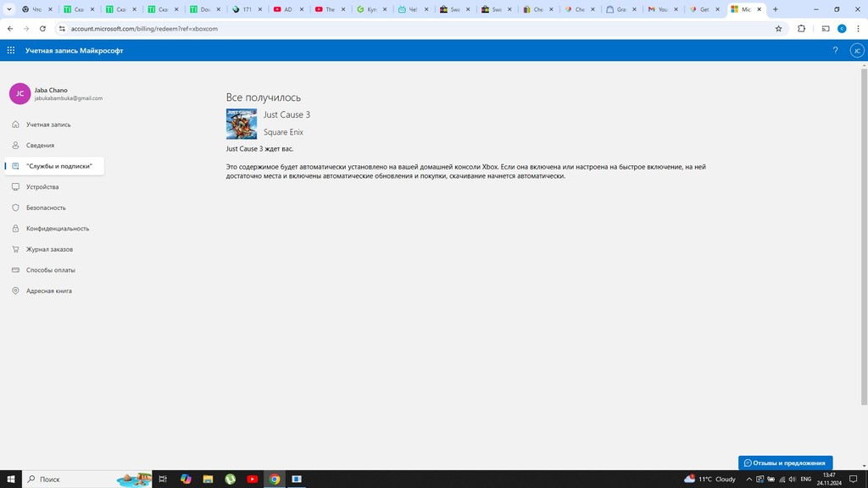This screenshot has width=868, height=488.
Task: Reload the page with refresh icon
Action: click(x=42, y=29)
